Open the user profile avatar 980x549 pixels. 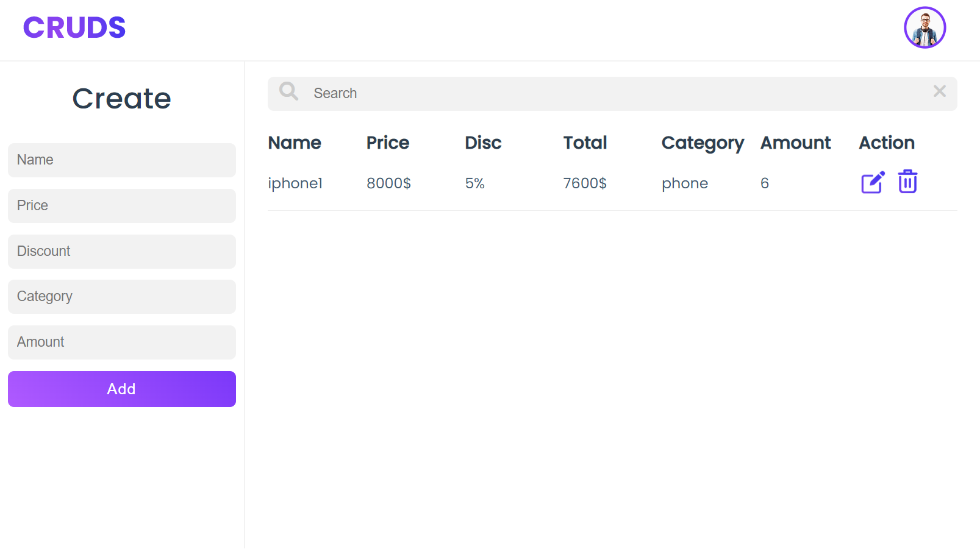pyautogui.click(x=925, y=27)
